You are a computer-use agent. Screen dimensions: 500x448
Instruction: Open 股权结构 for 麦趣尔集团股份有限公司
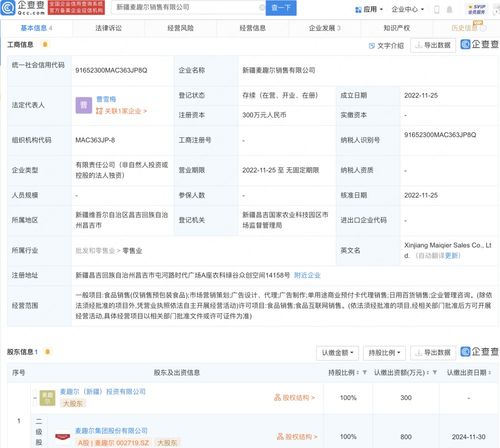point(297,436)
